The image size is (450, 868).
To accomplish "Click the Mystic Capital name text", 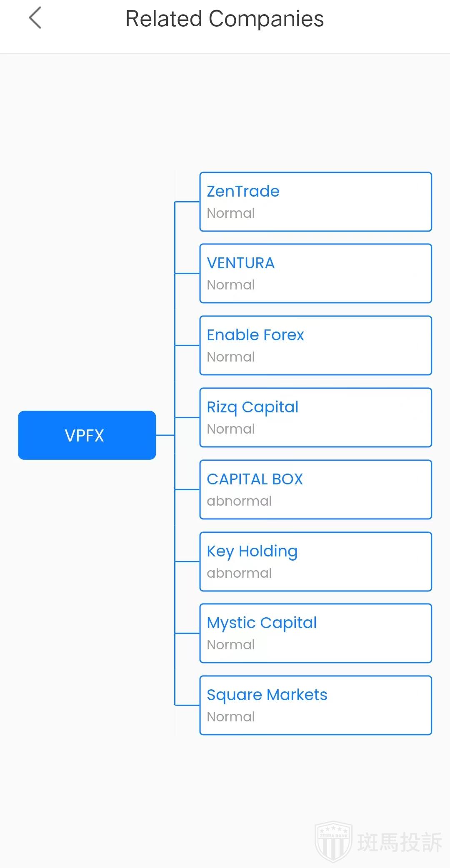I will tap(262, 623).
